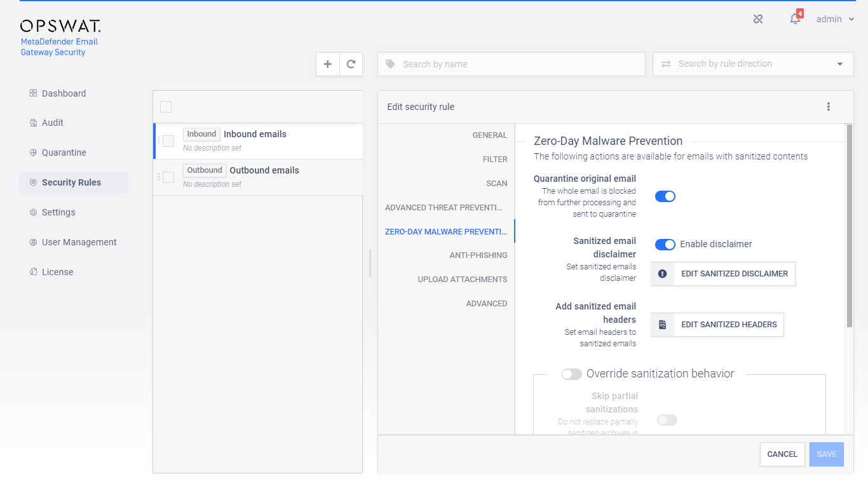
Task: Turn off the Enable disclaimer switch
Action: click(665, 245)
